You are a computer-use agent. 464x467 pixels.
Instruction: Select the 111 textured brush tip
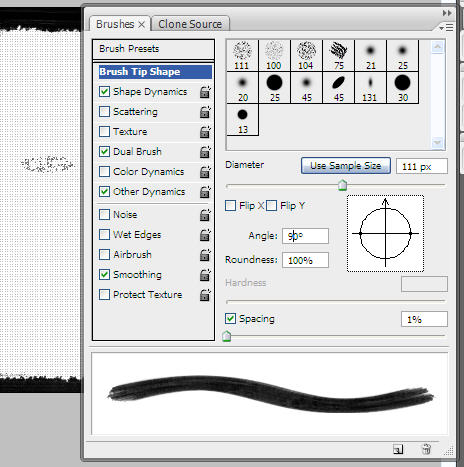click(x=242, y=55)
